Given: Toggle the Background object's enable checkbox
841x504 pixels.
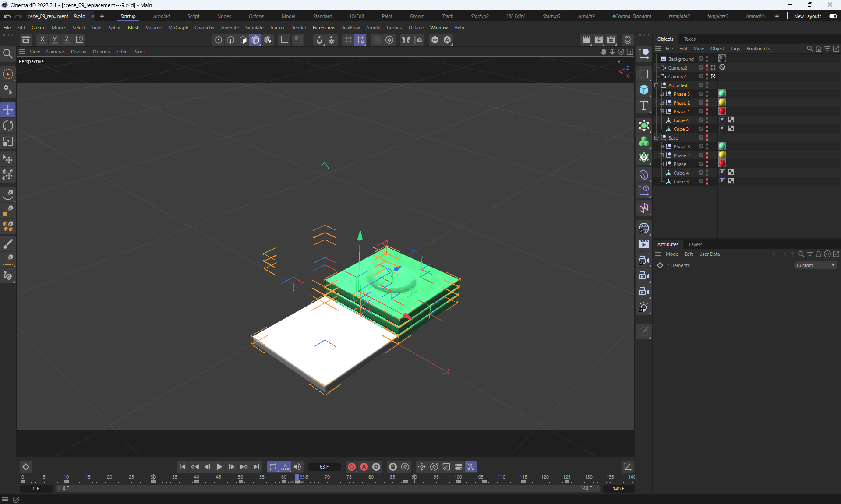Looking at the screenshot, I should point(701,59).
